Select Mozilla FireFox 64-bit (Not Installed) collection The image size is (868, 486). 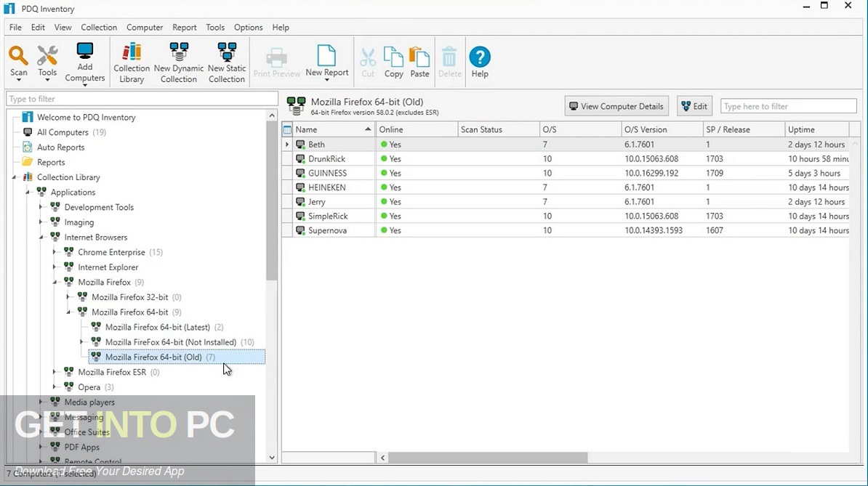pos(172,342)
